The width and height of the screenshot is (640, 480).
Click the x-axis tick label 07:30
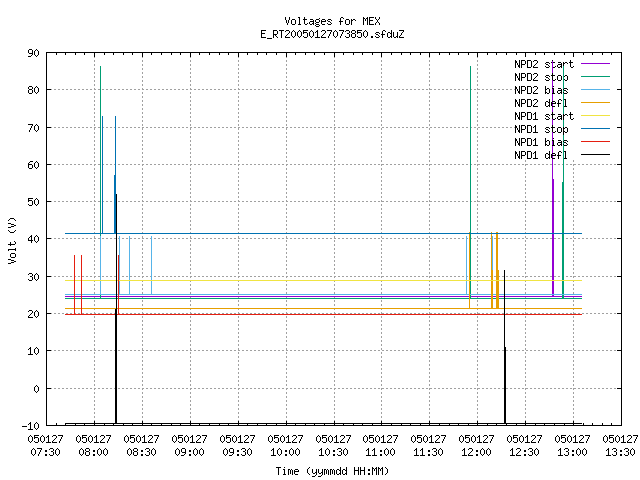pos(45,452)
